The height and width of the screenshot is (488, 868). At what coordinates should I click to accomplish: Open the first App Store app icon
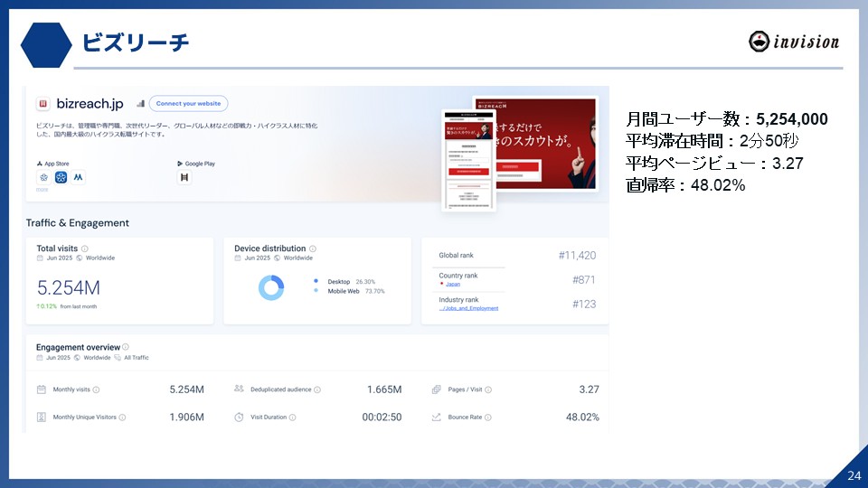43,177
